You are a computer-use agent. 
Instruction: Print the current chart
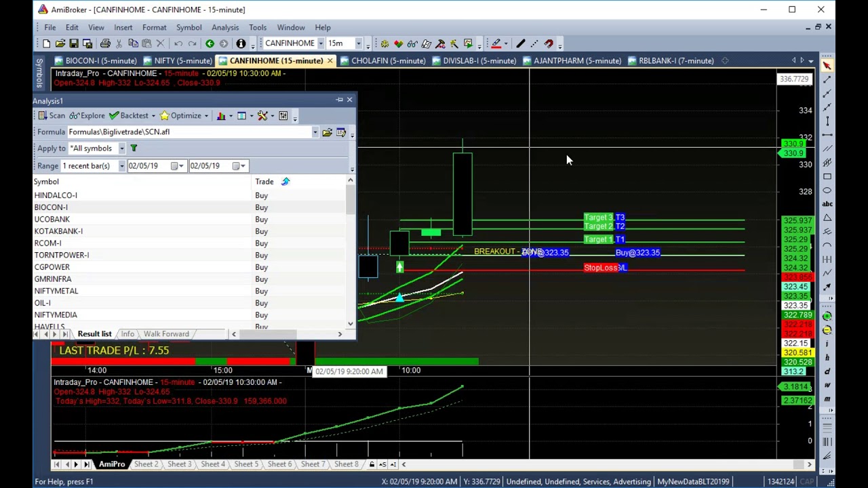click(105, 43)
